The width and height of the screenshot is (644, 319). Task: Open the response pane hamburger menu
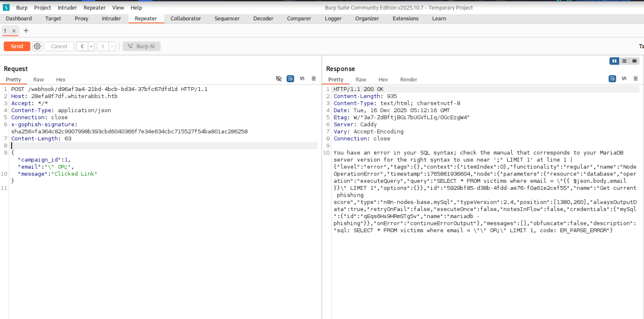point(636,79)
